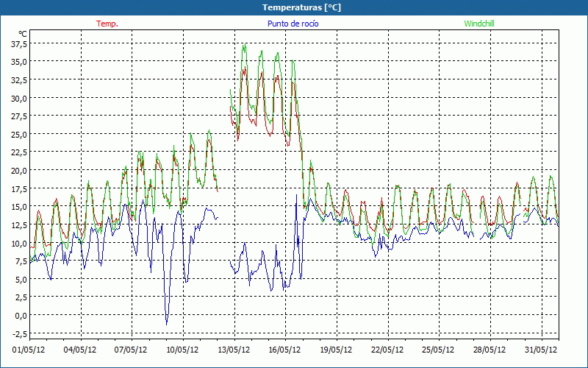
Task: Click the 01/05/12 date label
Action: coord(29,350)
